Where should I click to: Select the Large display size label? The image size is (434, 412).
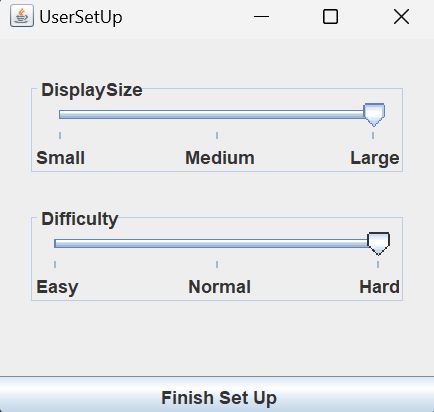[x=375, y=158]
